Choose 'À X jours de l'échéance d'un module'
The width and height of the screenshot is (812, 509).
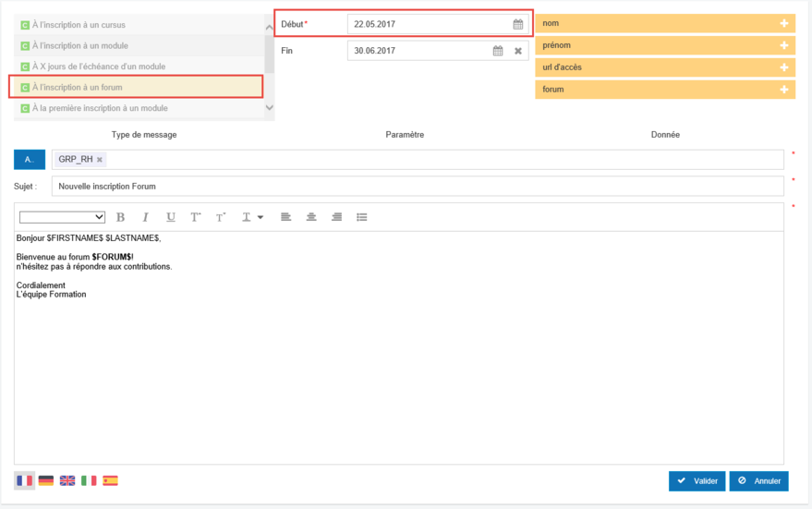click(x=99, y=67)
